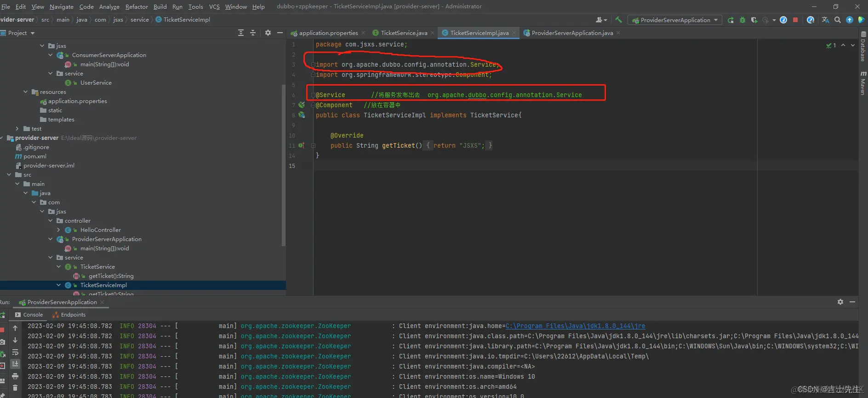The image size is (868, 398).
Task: Click the blue upload arrow icon
Action: click(x=850, y=20)
